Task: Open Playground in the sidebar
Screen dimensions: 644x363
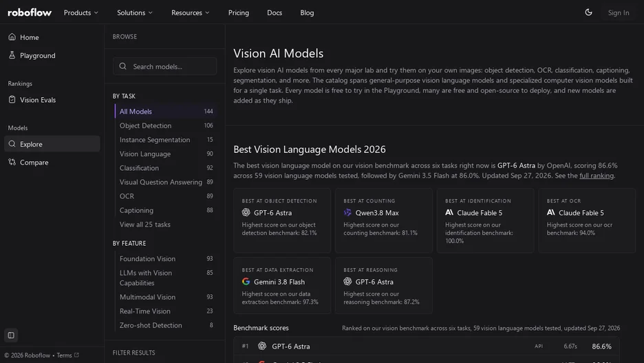Action: (52, 55)
